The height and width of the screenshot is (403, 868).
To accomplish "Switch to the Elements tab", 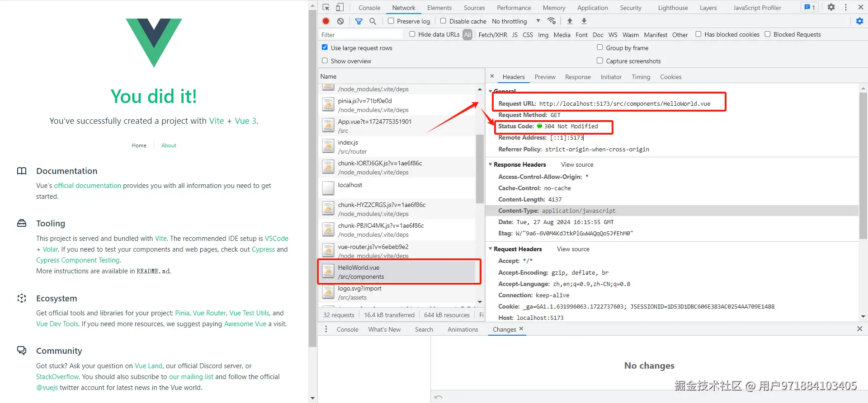I will [439, 8].
